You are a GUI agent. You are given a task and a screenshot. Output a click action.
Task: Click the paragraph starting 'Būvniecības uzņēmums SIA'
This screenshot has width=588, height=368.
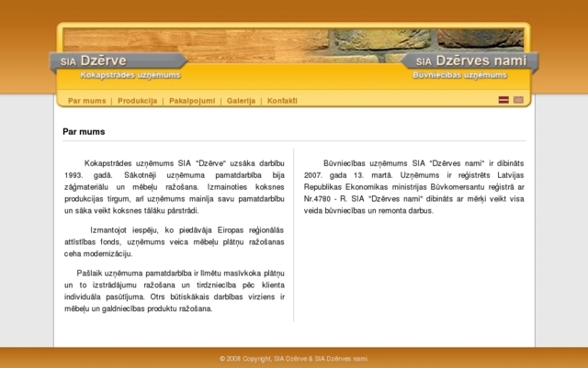[x=414, y=187]
